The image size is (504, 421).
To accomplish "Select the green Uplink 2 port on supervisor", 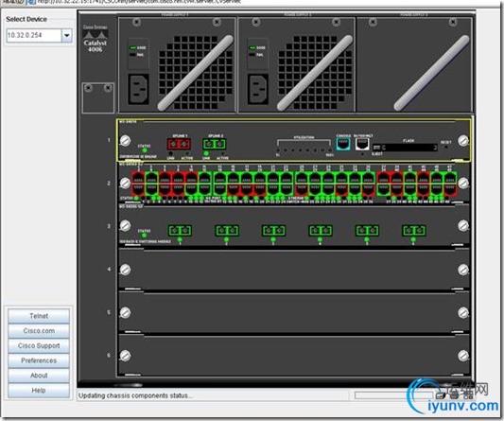I will (214, 144).
